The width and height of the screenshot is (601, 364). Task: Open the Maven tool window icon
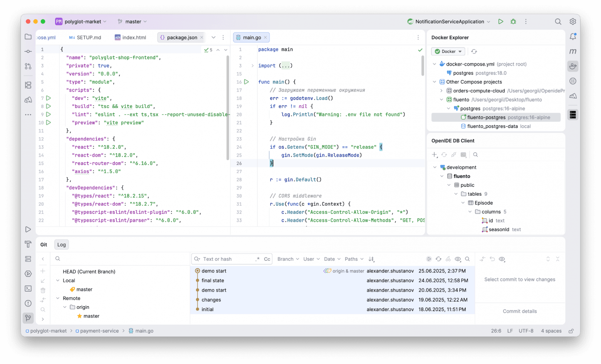[573, 51]
